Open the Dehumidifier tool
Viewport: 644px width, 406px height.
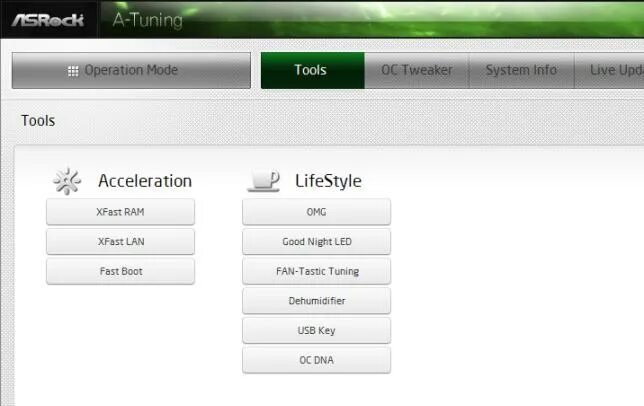pos(316,300)
